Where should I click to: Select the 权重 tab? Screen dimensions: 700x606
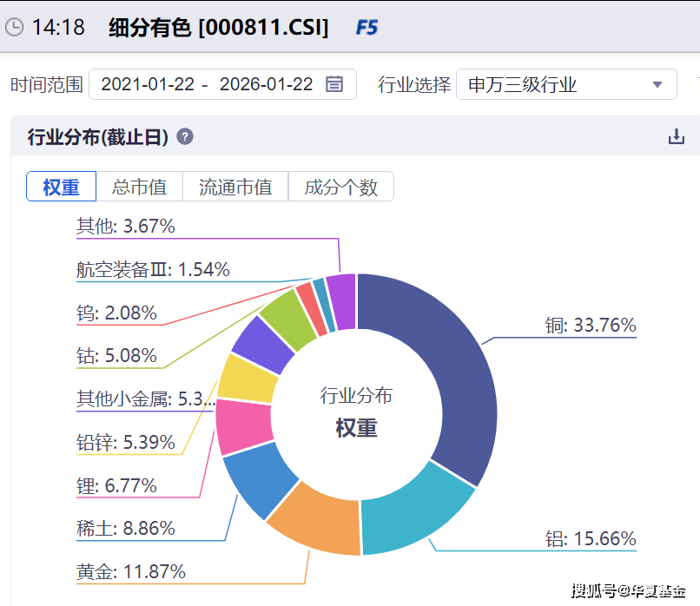pyautogui.click(x=61, y=187)
